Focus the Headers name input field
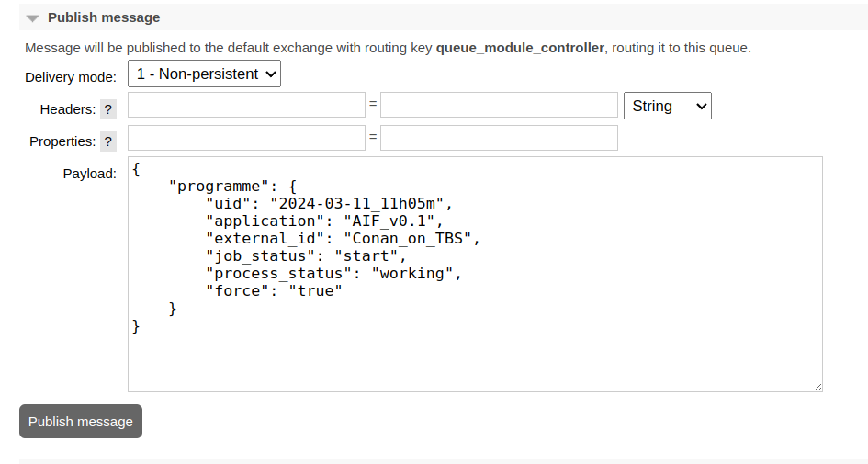This screenshot has height=464, width=868. point(246,106)
